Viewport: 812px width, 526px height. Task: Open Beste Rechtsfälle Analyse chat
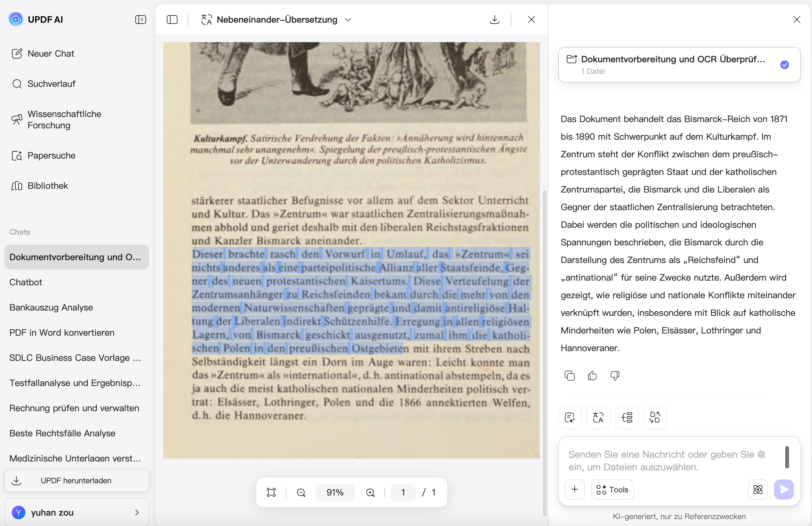(76, 433)
